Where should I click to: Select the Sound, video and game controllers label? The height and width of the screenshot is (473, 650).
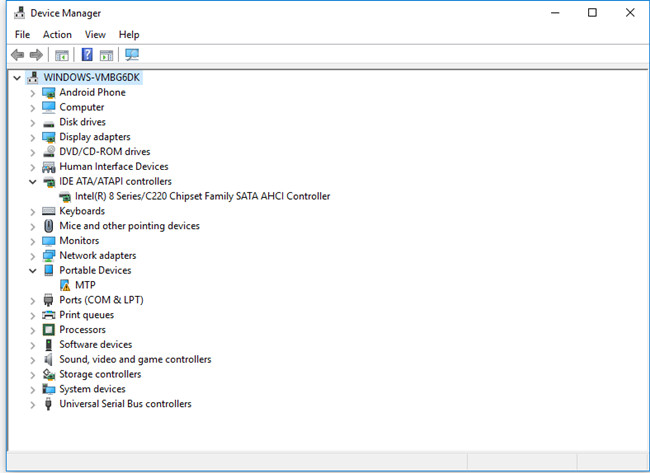point(135,359)
